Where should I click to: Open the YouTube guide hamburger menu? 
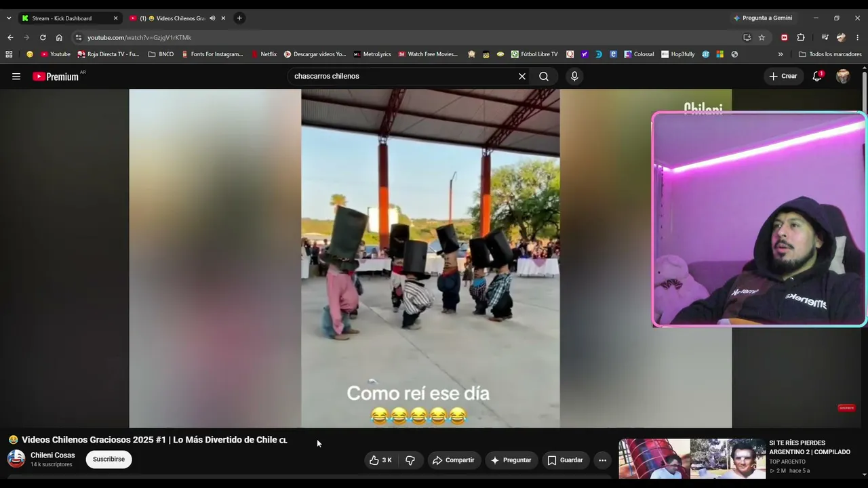click(x=16, y=77)
